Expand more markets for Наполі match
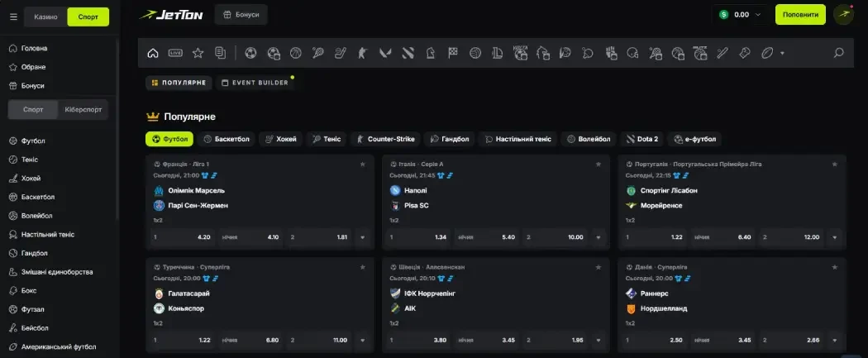 tap(599, 238)
